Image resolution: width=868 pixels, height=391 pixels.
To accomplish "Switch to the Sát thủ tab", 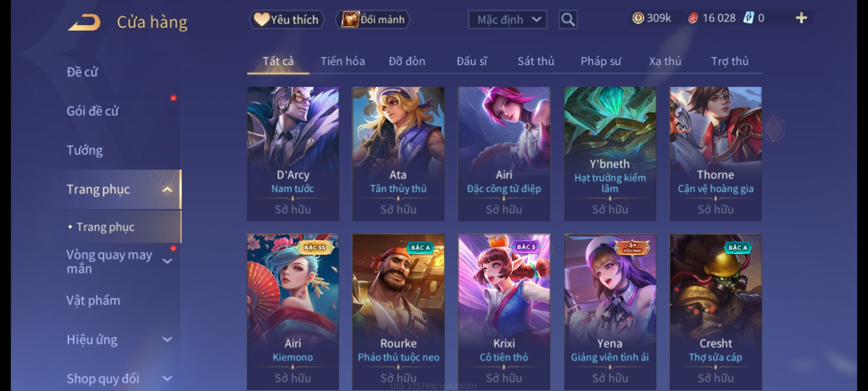I will tap(536, 61).
